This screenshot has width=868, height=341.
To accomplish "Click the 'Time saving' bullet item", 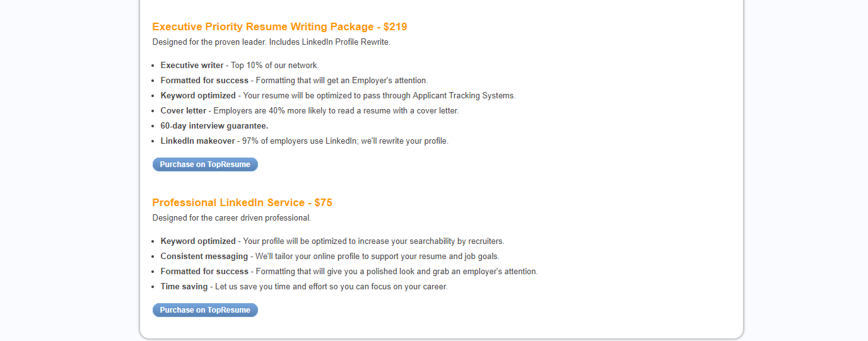I will tap(304, 287).
